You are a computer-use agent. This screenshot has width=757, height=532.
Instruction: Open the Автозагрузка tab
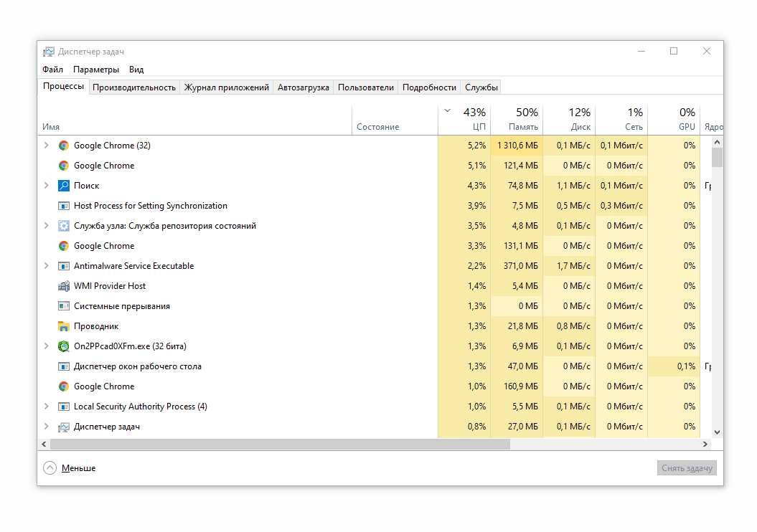coord(303,87)
